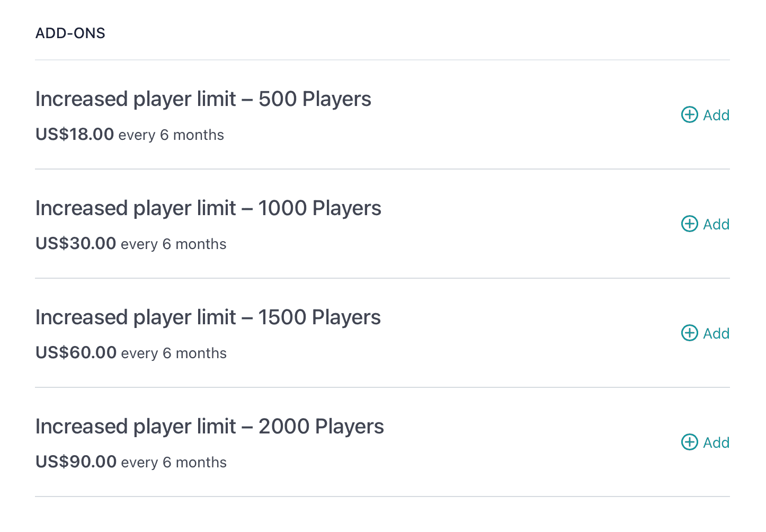Click the plus icon for 500 Players add-on
766x532 pixels.
point(689,114)
